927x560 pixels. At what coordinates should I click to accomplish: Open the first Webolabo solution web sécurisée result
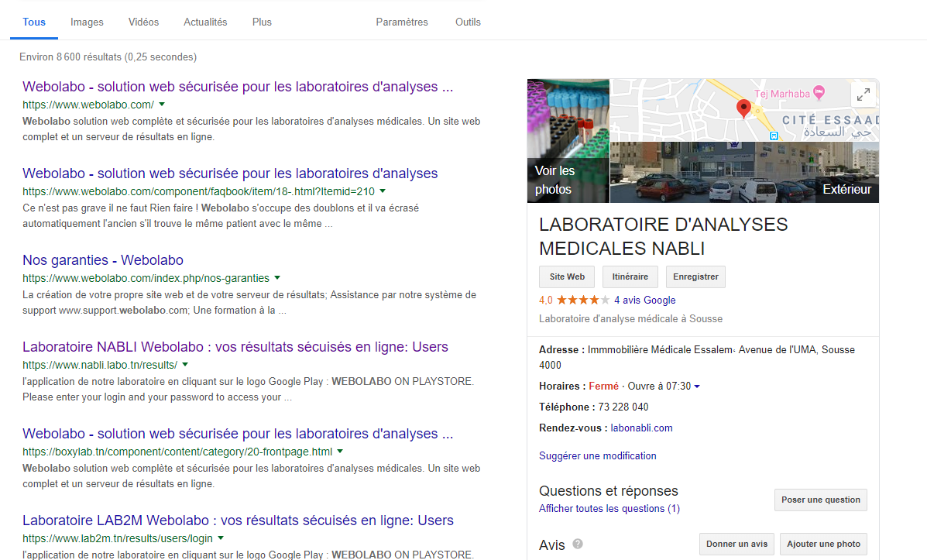click(238, 86)
